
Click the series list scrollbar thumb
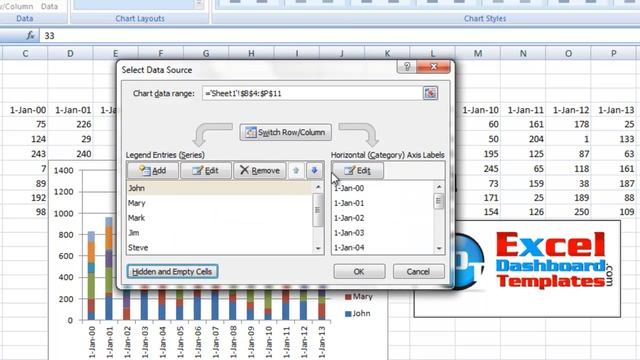click(x=318, y=210)
